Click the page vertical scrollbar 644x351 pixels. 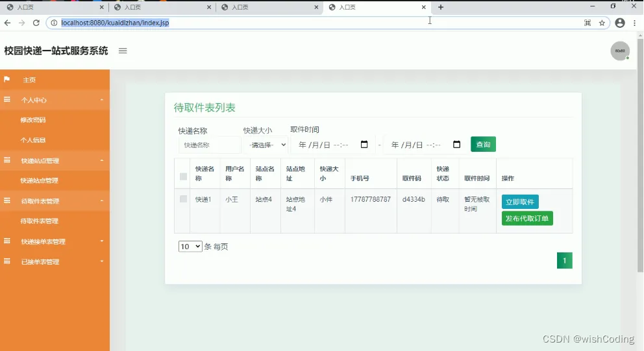coord(640,156)
